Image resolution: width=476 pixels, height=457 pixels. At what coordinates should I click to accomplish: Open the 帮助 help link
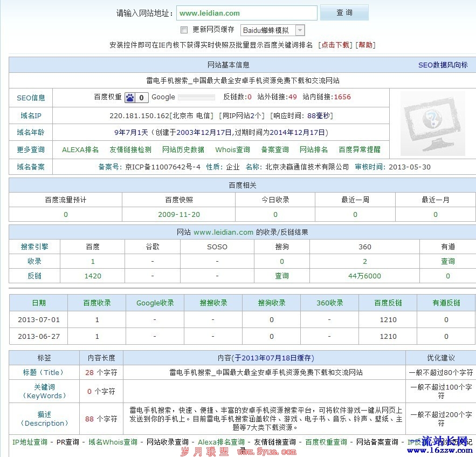pos(365,45)
